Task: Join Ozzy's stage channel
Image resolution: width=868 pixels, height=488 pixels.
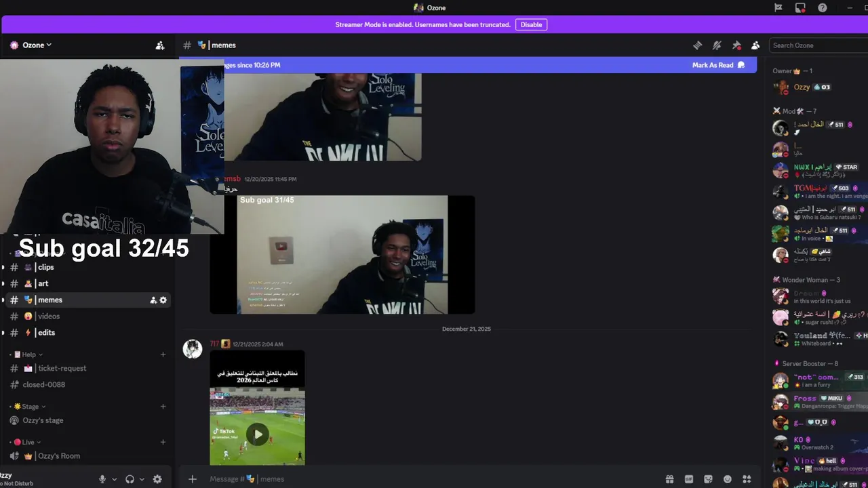Action: (x=88, y=420)
